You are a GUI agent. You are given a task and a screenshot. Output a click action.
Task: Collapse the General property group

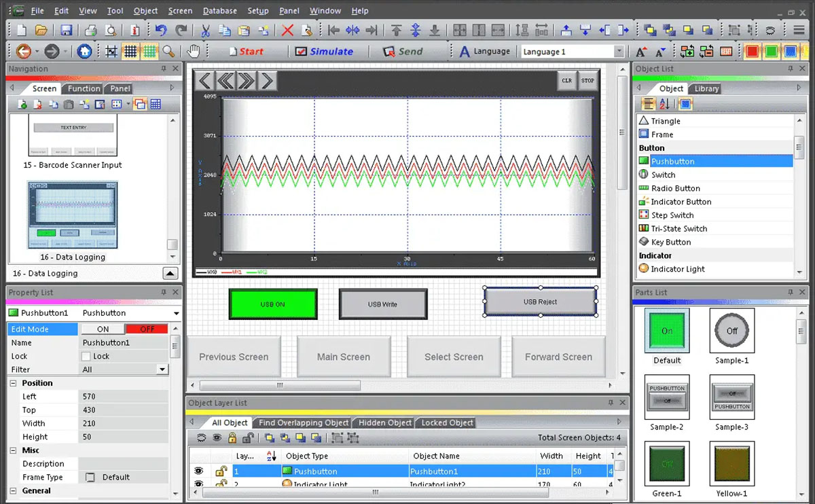coord(13,490)
